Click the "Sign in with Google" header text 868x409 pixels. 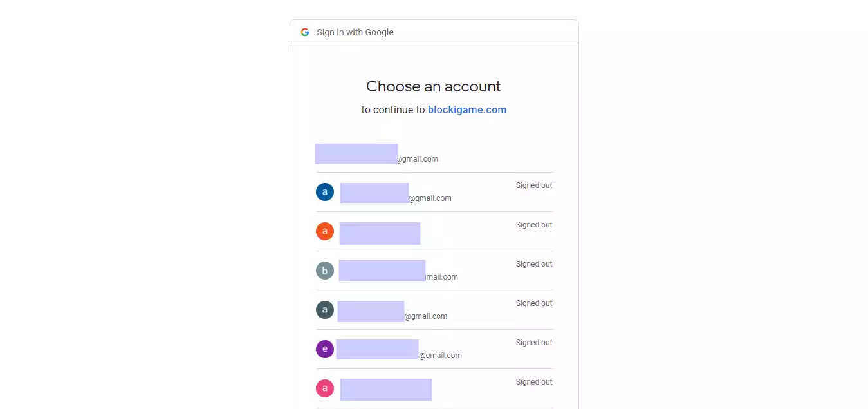pos(355,32)
